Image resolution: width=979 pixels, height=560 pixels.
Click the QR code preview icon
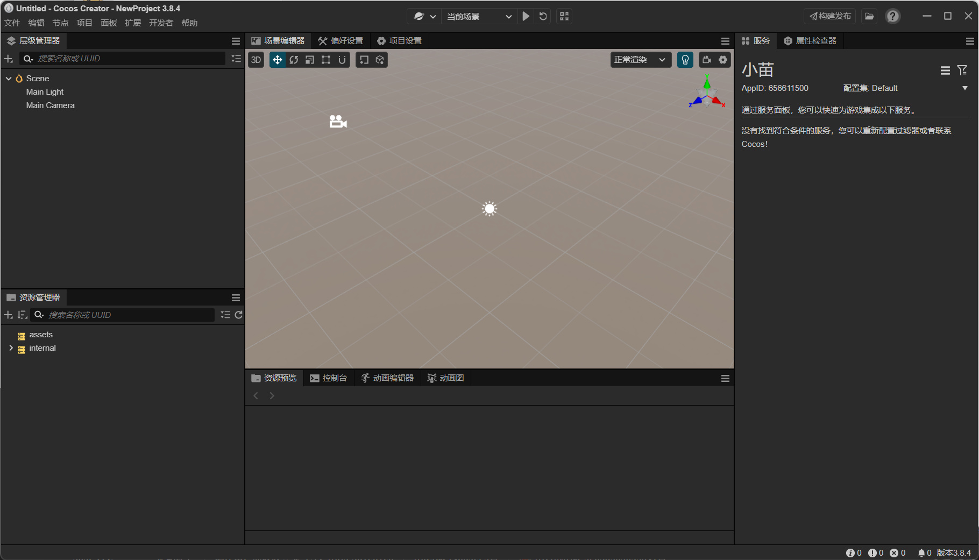tap(564, 16)
